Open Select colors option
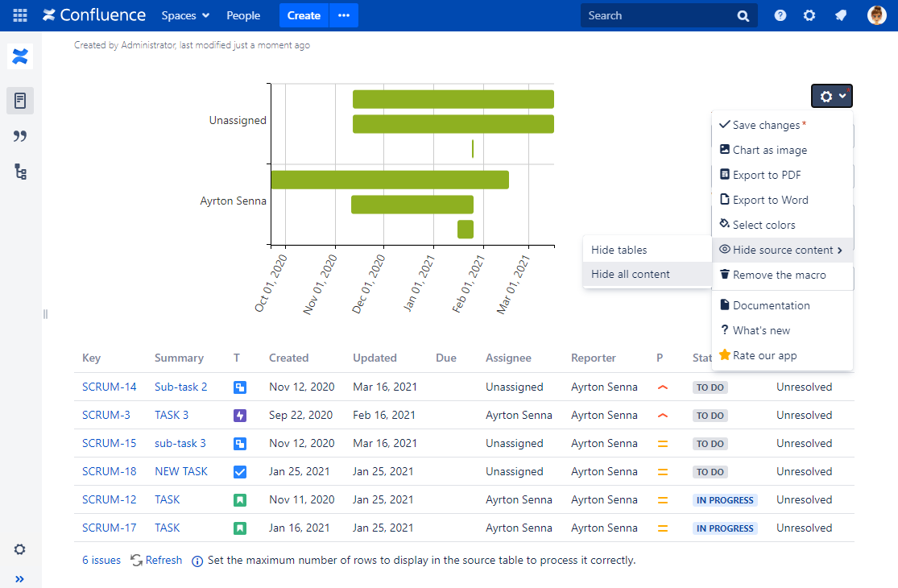 click(x=764, y=225)
